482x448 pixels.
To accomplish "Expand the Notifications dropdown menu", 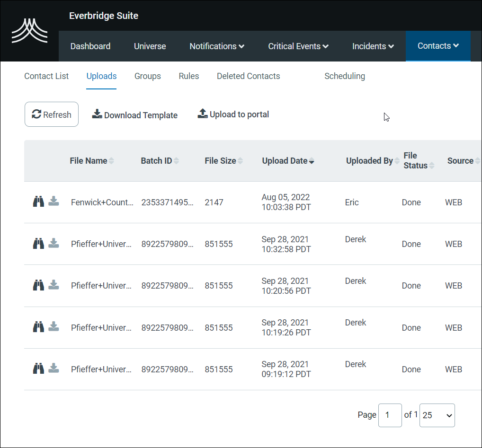I will [217, 46].
